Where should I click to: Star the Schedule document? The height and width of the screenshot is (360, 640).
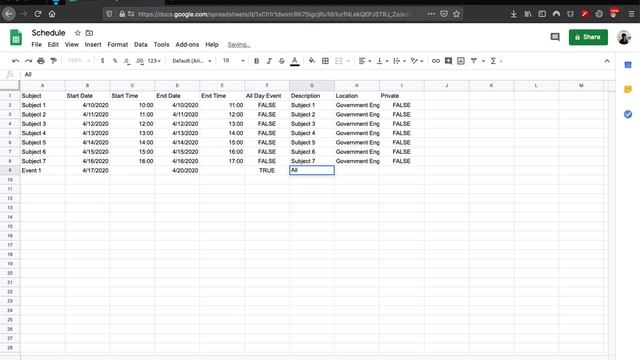78,33
